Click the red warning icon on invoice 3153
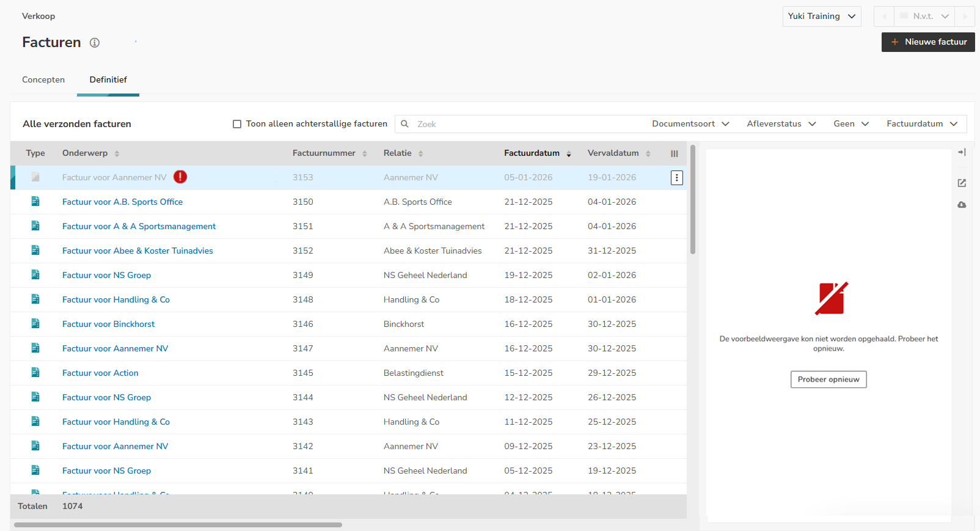 (x=180, y=177)
